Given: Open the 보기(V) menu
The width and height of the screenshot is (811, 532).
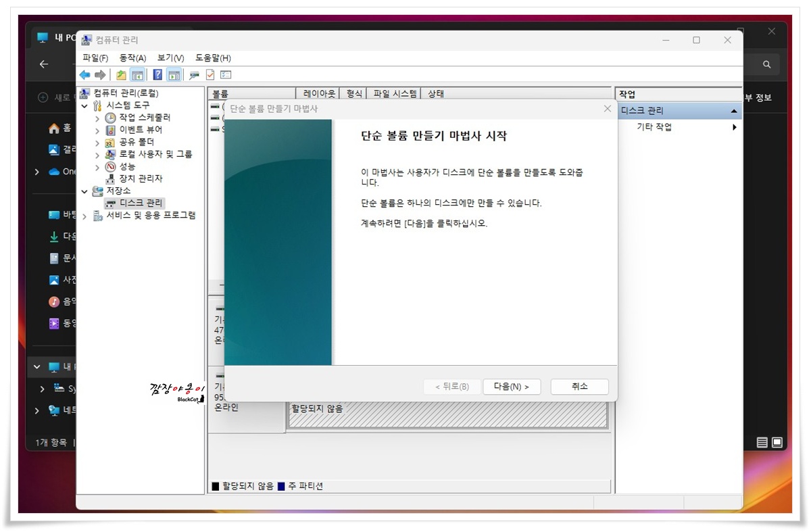Looking at the screenshot, I should click(x=170, y=58).
